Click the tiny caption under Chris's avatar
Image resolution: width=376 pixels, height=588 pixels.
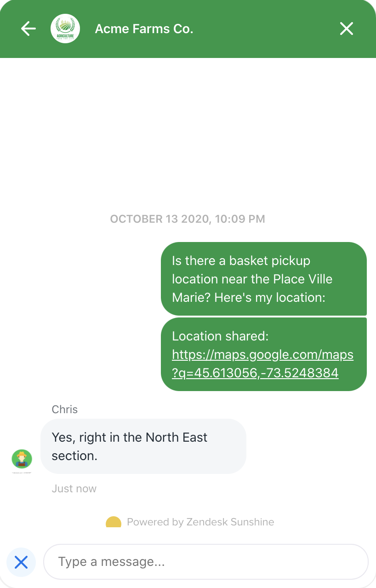[22, 473]
